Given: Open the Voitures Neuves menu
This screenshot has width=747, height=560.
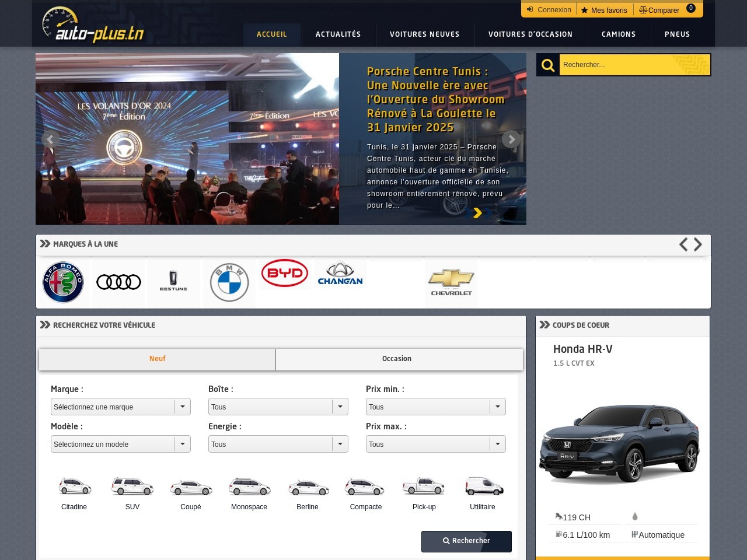Looking at the screenshot, I should click(425, 34).
